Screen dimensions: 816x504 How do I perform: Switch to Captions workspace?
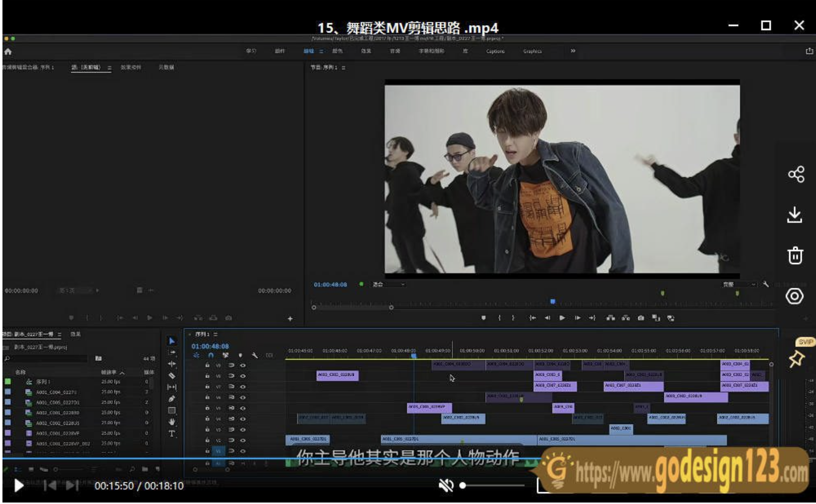point(495,51)
